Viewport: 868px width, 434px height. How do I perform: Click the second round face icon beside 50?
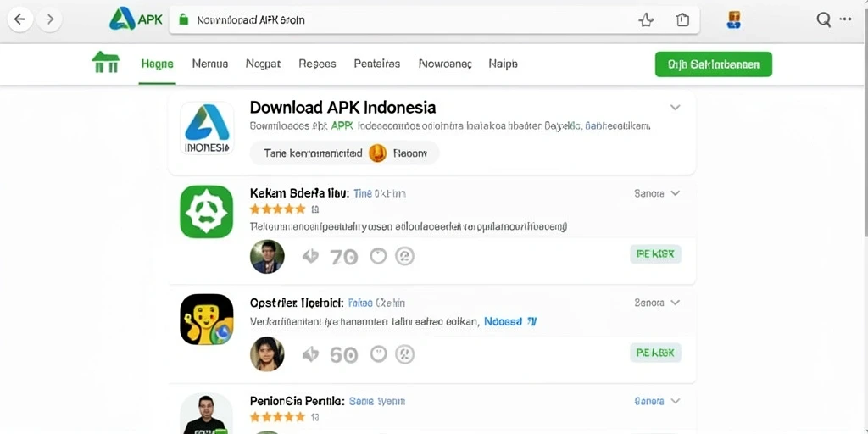click(x=404, y=353)
